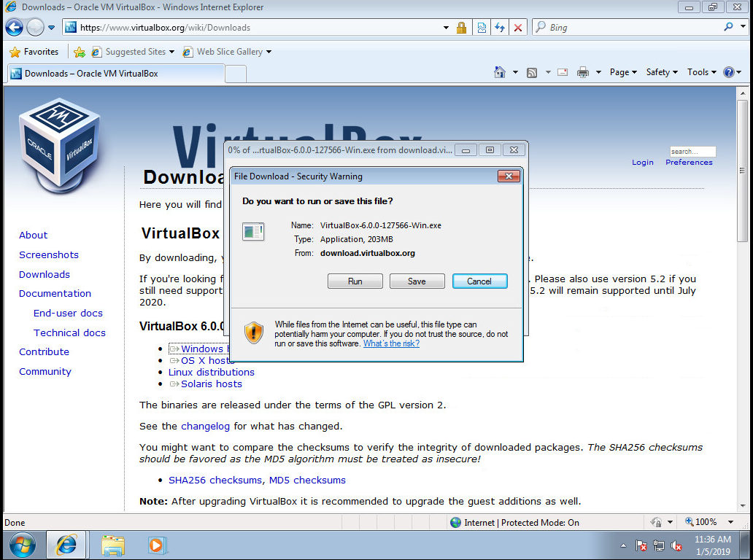753x560 pixels.
Task: Select the Downloads – Oracle VM VirtualBox tab
Action: click(115, 74)
